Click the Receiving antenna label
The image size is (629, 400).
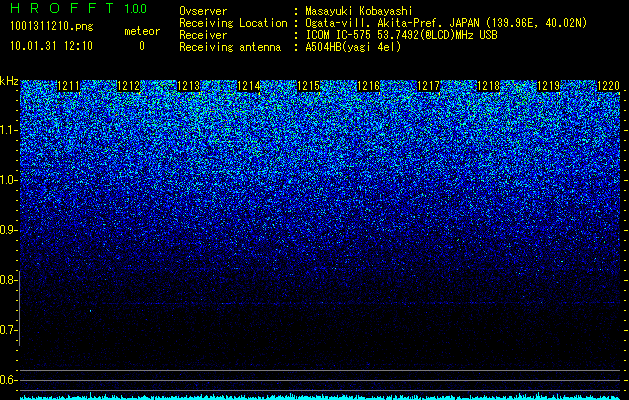pos(230,47)
